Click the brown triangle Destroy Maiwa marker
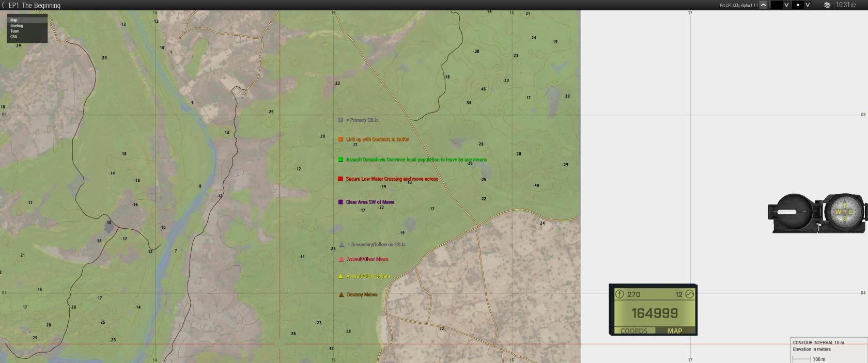 tap(341, 295)
